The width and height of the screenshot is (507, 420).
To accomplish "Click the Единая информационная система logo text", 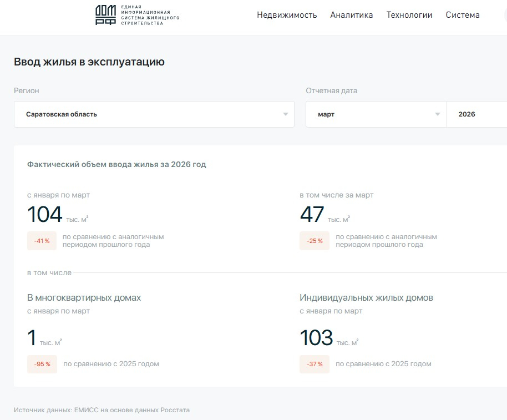I will (150, 15).
